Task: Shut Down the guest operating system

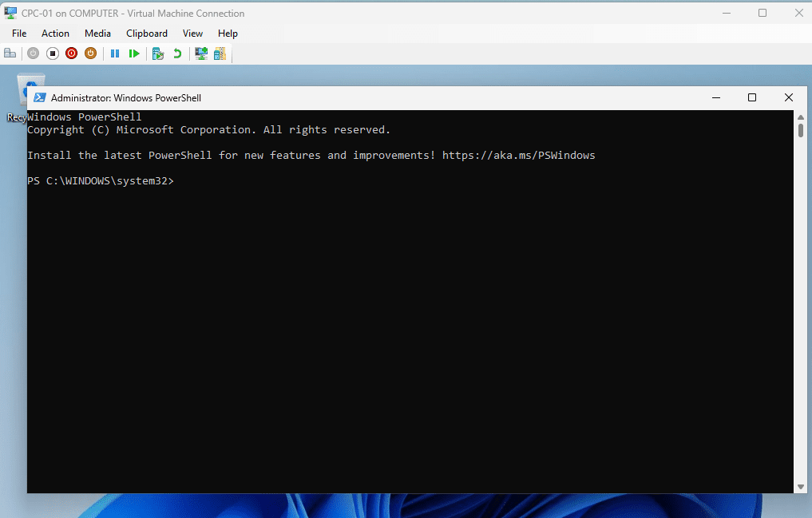Action: pyautogui.click(x=71, y=53)
